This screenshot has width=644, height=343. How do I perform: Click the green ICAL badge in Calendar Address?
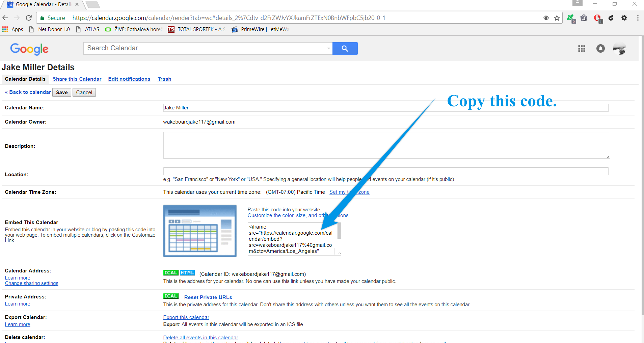pos(171,273)
